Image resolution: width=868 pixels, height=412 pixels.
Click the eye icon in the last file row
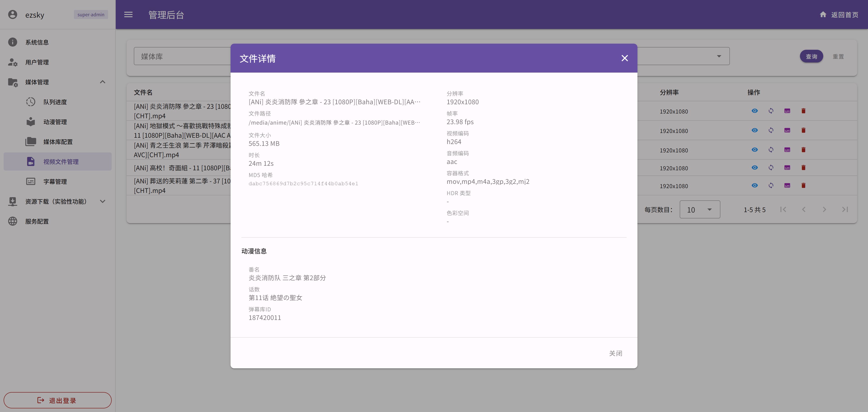pos(755,185)
